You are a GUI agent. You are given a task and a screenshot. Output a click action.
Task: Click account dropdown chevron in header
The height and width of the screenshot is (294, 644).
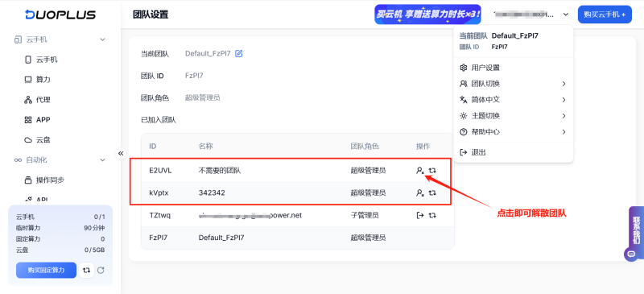[x=566, y=14]
